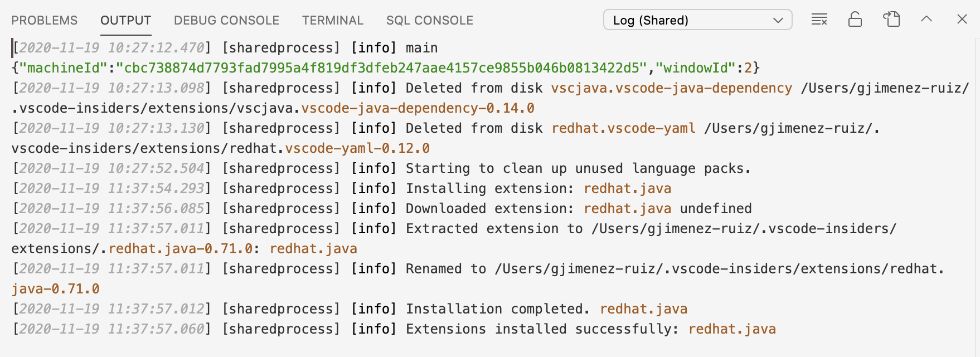Click the redhat.vscode-yaml extension name
Screen dimensions: 980x357
pyautogui.click(x=623, y=128)
